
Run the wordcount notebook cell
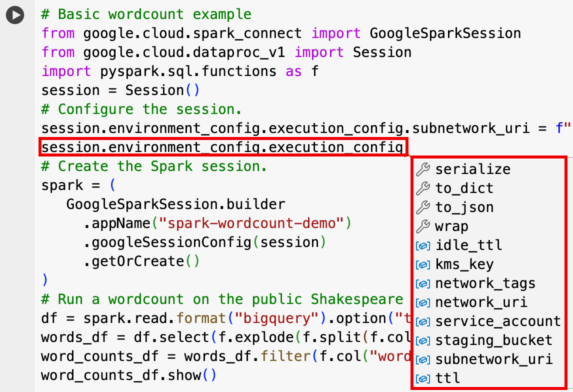(15, 15)
